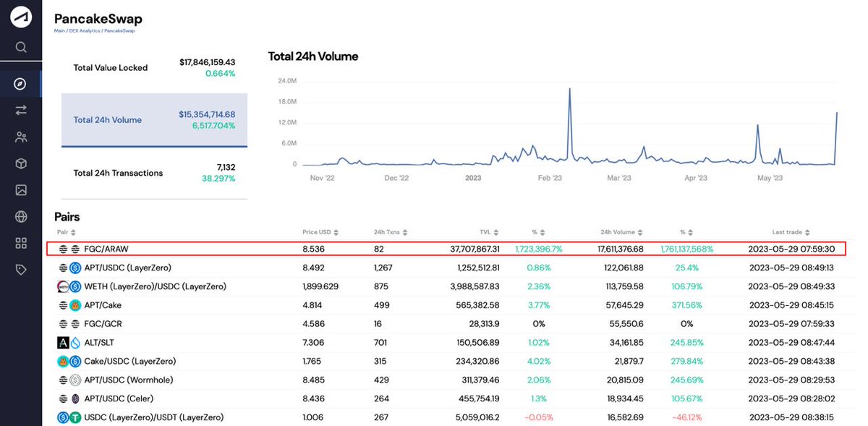Go to DEX Analytics in the breadcrumb
Screen dimensions: 868x426
click(x=85, y=31)
